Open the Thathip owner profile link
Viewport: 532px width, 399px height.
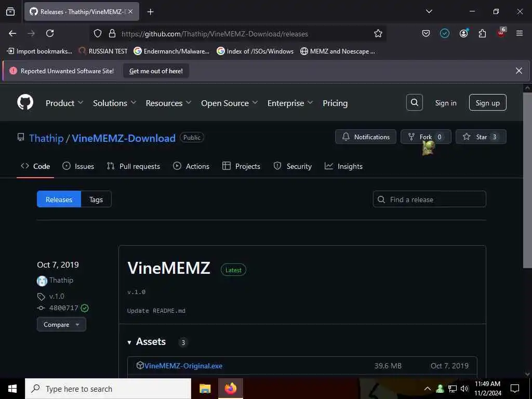(x=46, y=138)
